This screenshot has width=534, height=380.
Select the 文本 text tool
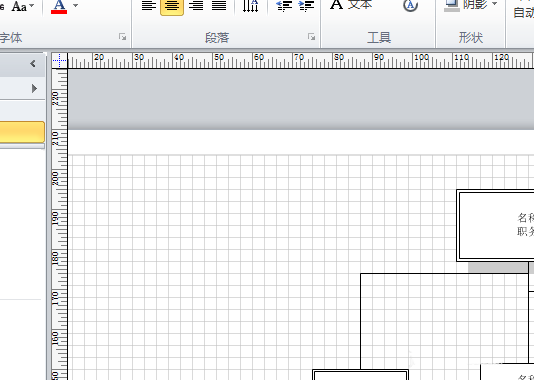(x=351, y=5)
